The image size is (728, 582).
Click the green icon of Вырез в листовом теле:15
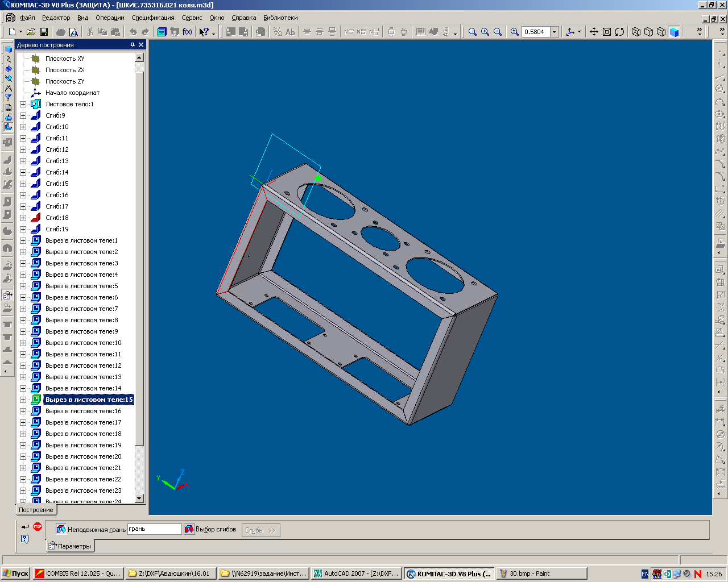[x=36, y=400]
